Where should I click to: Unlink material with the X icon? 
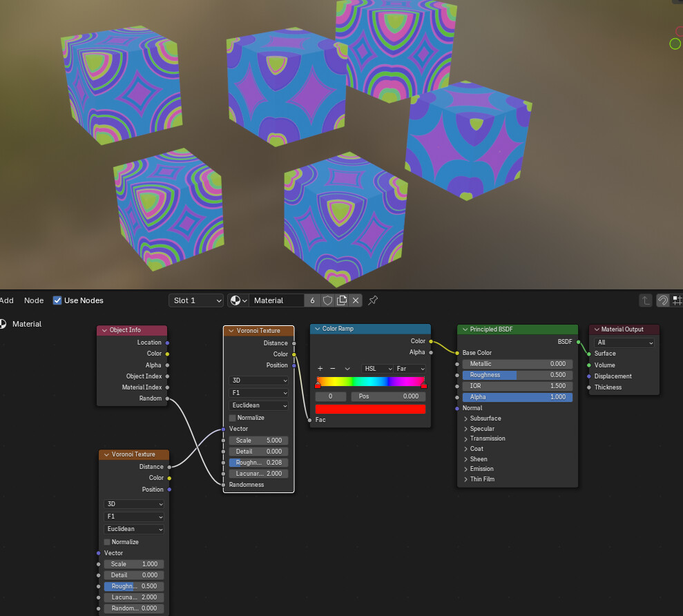[356, 300]
